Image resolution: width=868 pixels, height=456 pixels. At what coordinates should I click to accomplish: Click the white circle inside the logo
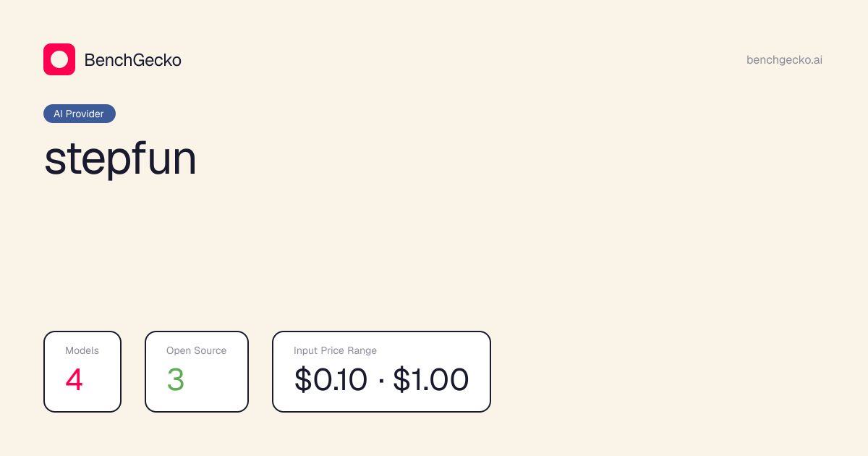click(x=59, y=59)
